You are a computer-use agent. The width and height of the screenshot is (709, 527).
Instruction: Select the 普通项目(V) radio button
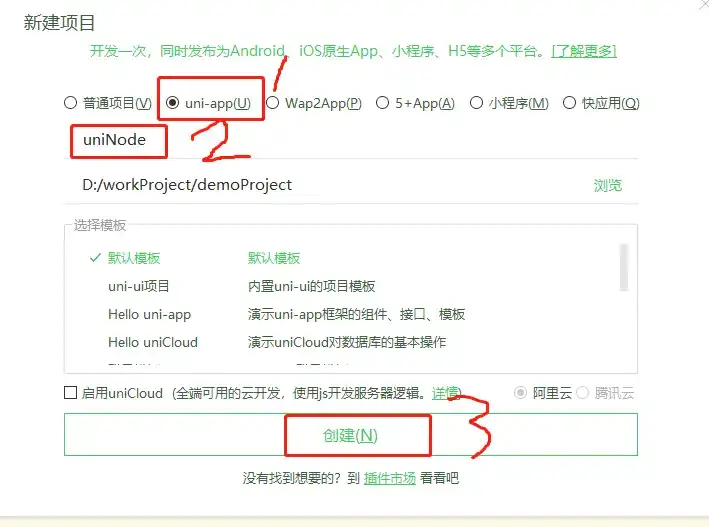pyautogui.click(x=71, y=103)
